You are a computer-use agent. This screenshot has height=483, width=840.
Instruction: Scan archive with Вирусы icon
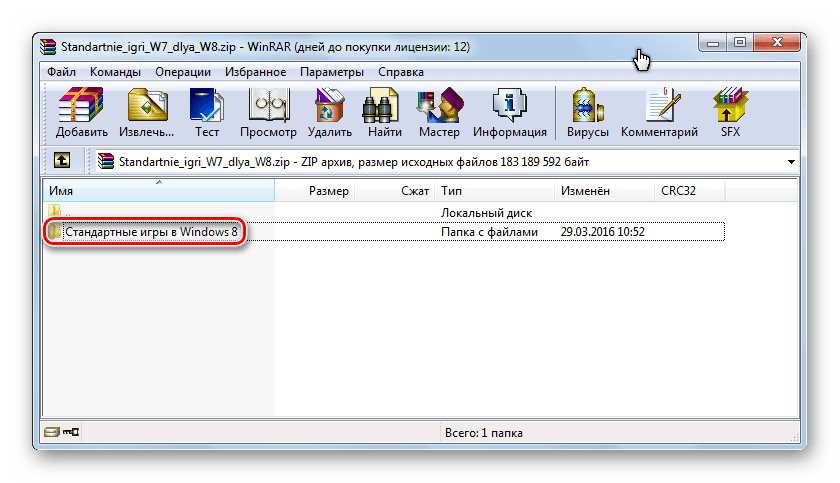[587, 112]
